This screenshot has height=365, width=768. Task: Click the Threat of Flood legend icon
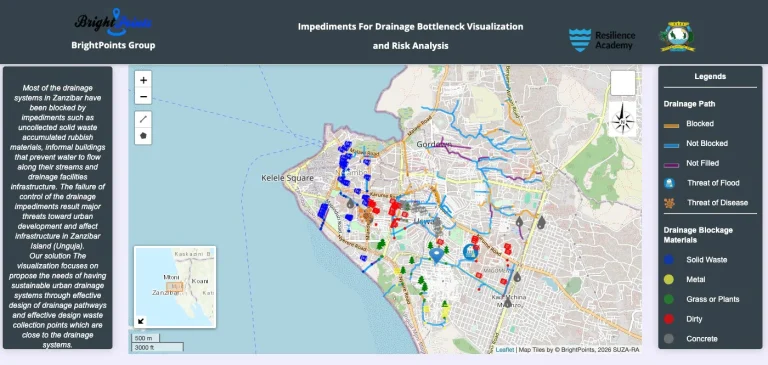(x=669, y=183)
